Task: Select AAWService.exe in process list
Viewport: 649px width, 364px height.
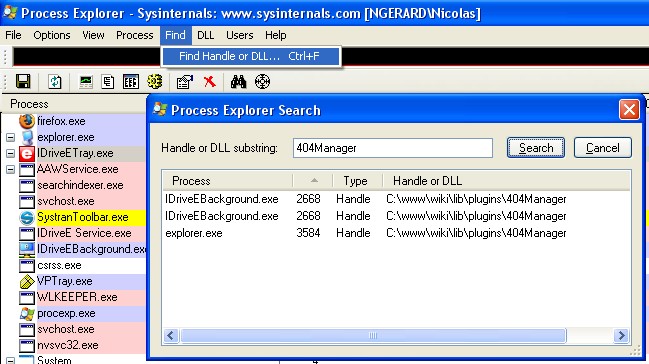Action: click(78, 169)
